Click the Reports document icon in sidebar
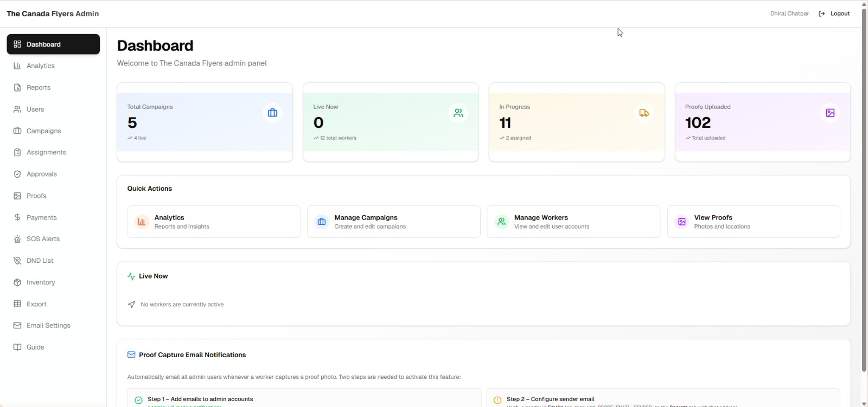 coord(17,88)
